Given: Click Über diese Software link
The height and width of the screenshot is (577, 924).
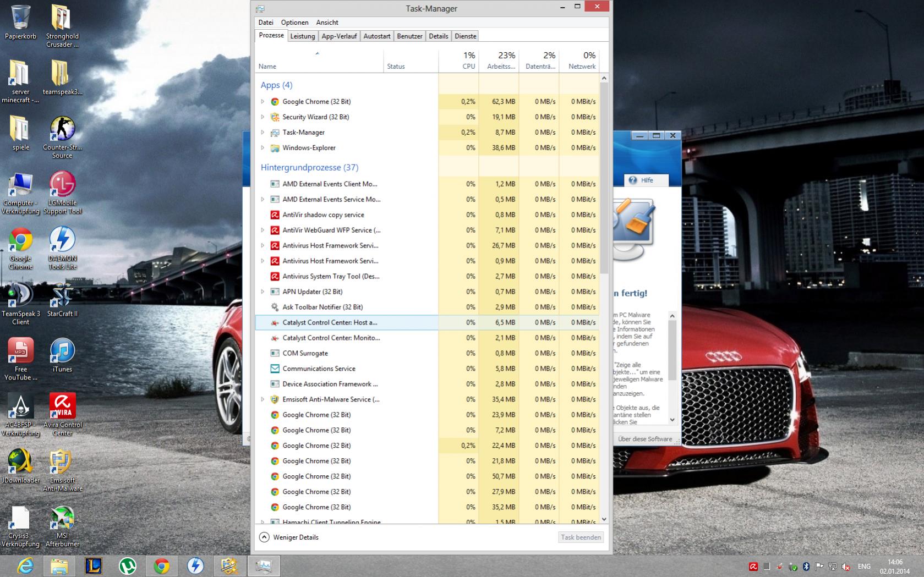Looking at the screenshot, I should [x=644, y=439].
